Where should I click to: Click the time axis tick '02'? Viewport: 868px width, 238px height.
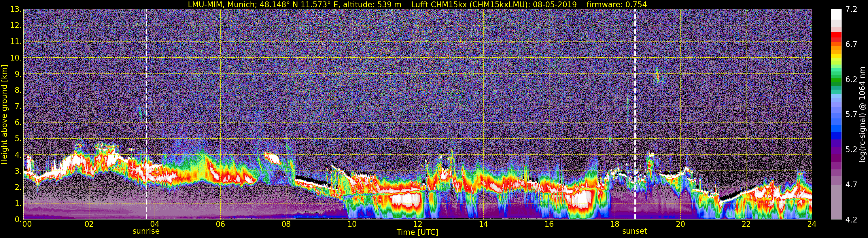point(89,224)
